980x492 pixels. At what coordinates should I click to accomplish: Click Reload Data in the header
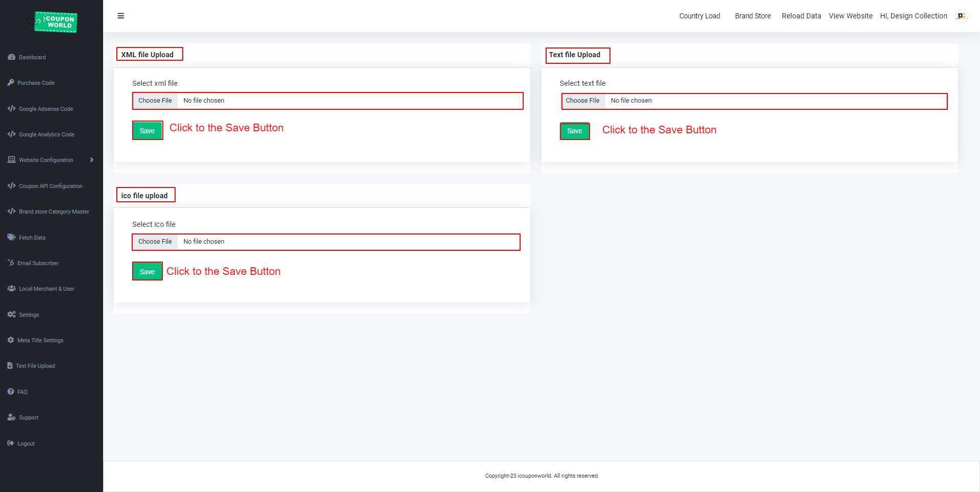tap(801, 16)
